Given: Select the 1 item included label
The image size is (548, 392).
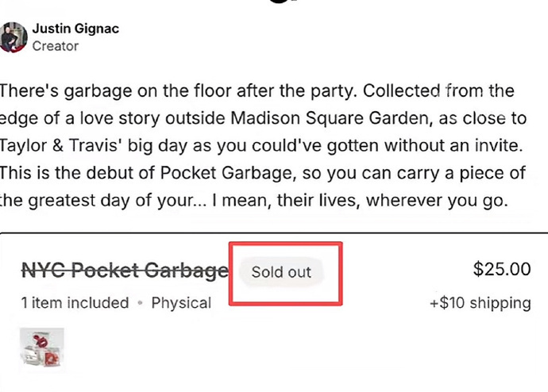Looking at the screenshot, I should [75, 302].
